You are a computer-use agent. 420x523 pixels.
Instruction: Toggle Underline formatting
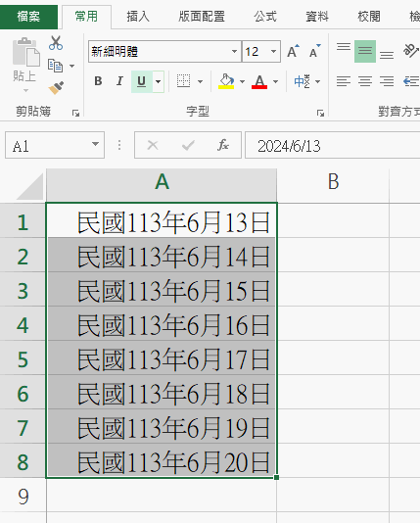tap(142, 81)
